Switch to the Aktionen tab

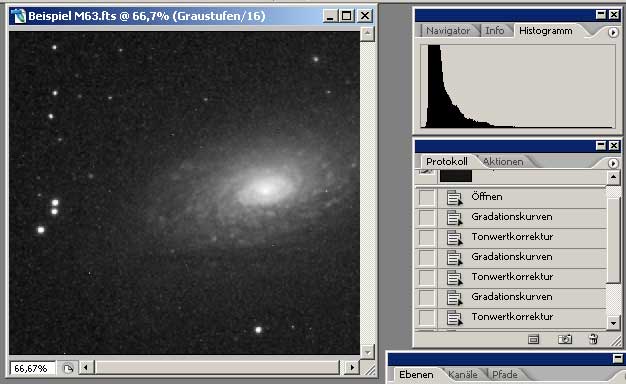point(503,162)
